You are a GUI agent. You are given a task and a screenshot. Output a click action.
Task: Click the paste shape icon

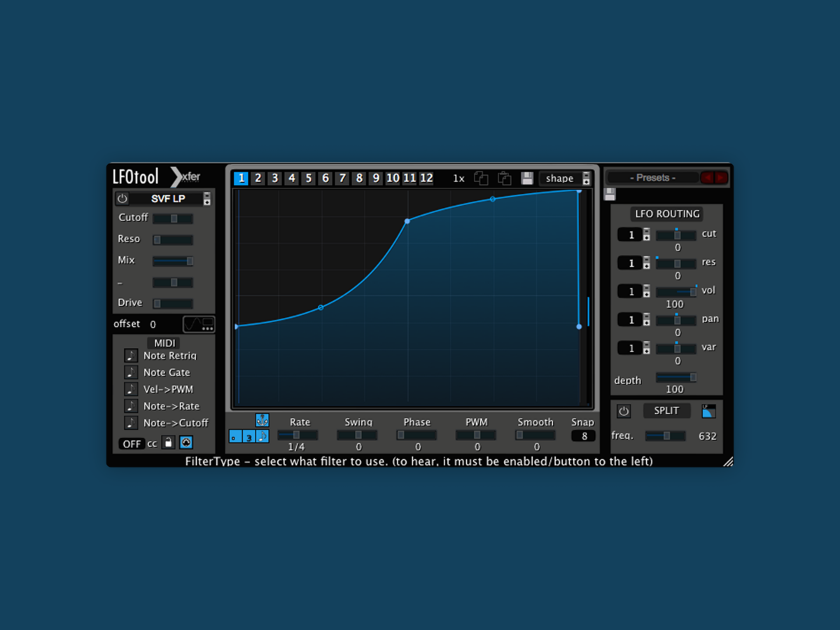(504, 178)
